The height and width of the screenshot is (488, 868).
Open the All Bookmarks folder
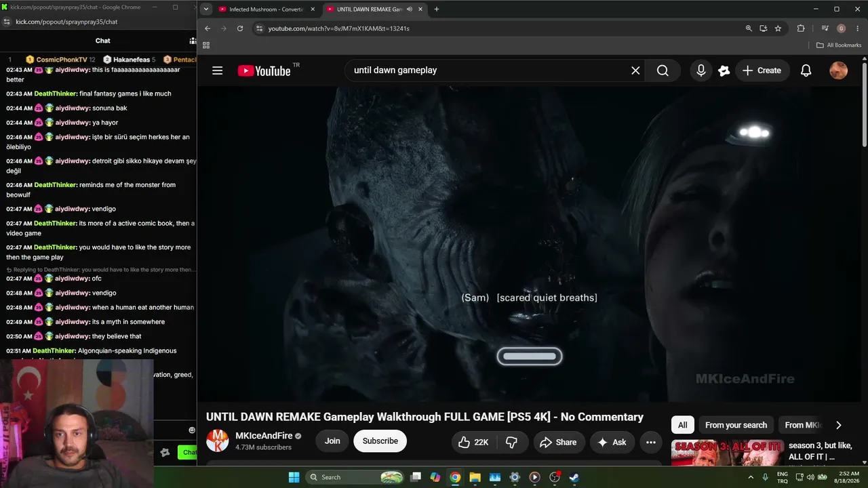pos(839,45)
